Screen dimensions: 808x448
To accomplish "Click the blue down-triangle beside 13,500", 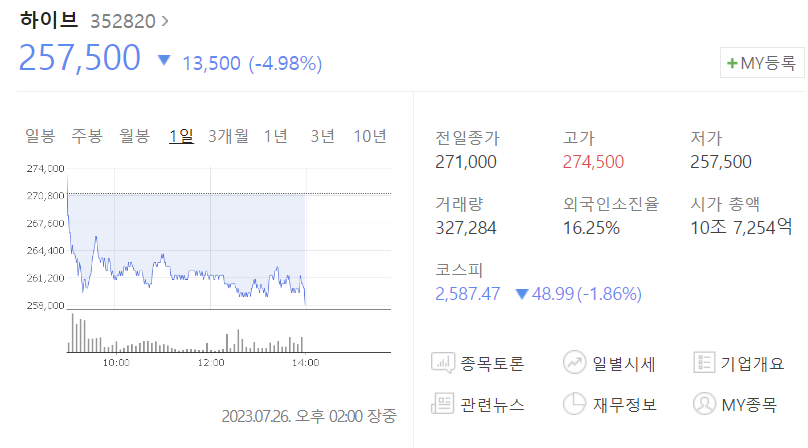I will (165, 61).
